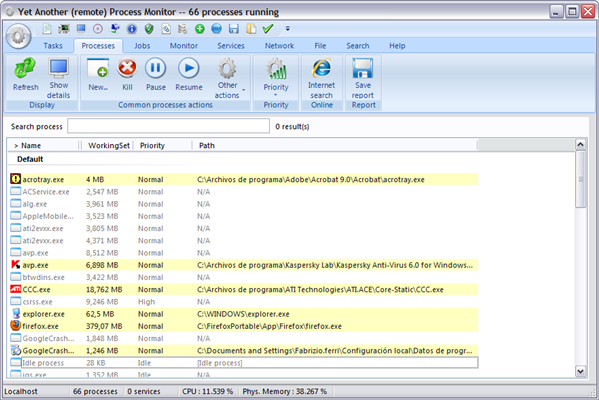Screen dimensions: 599x400
Task: Click the ATI icon beside CCC.exe
Action: point(15,289)
